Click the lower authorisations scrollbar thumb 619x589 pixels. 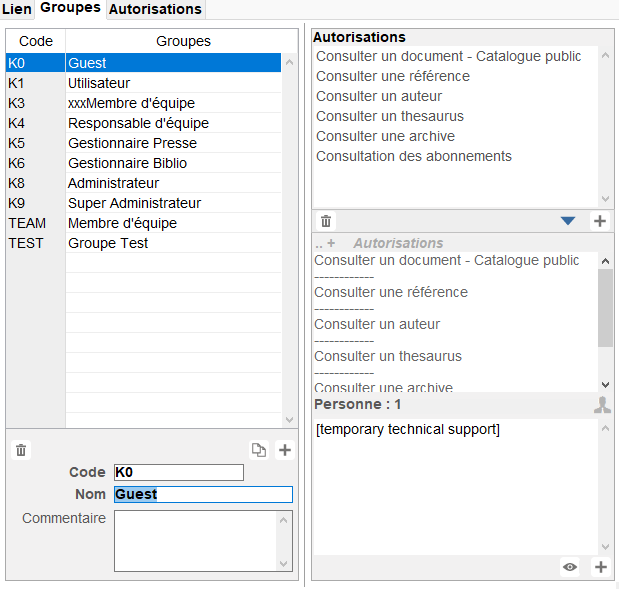coord(605,308)
